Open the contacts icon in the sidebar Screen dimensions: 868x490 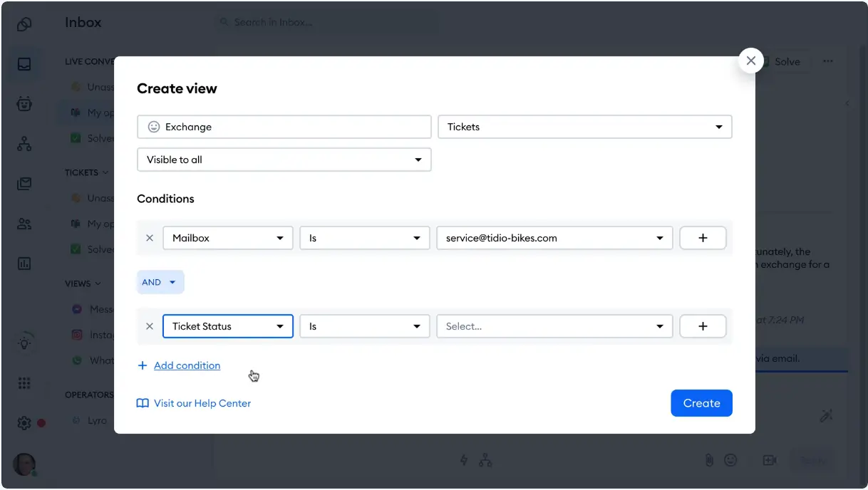(x=24, y=224)
